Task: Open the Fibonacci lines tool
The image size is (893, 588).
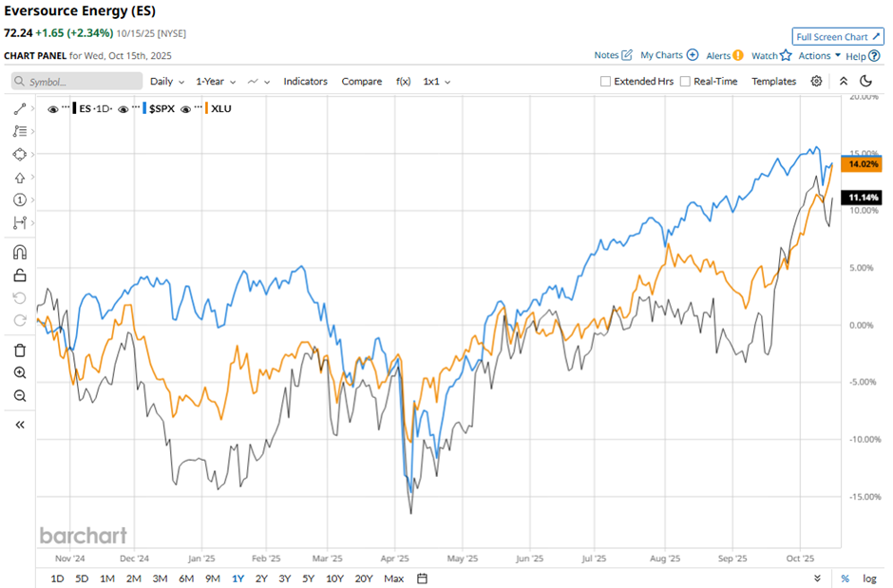Action: coord(19,131)
